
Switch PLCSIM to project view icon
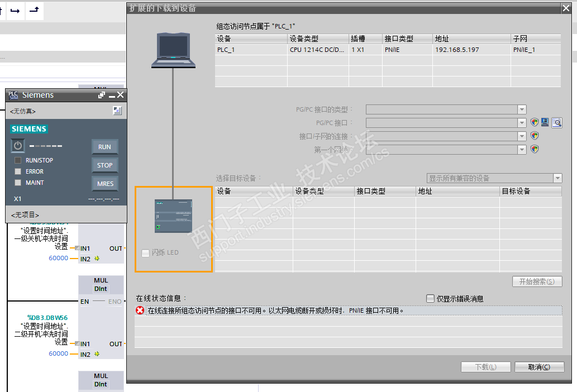117,111
